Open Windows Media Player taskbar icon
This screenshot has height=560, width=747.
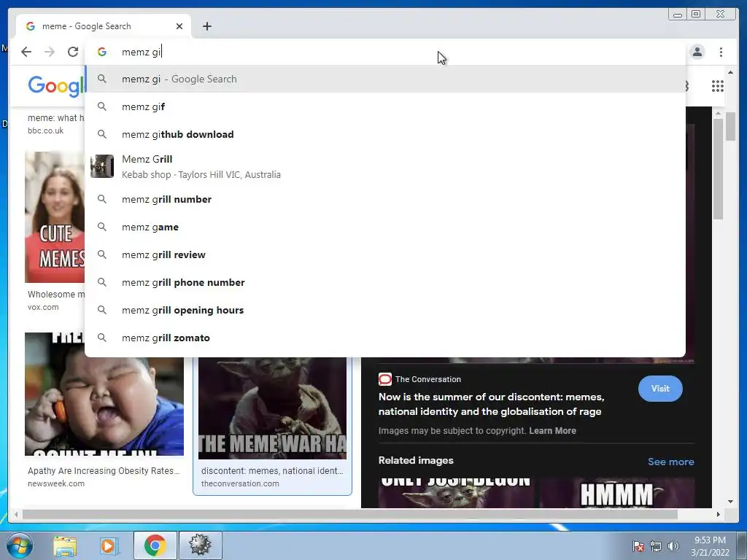[x=109, y=545]
